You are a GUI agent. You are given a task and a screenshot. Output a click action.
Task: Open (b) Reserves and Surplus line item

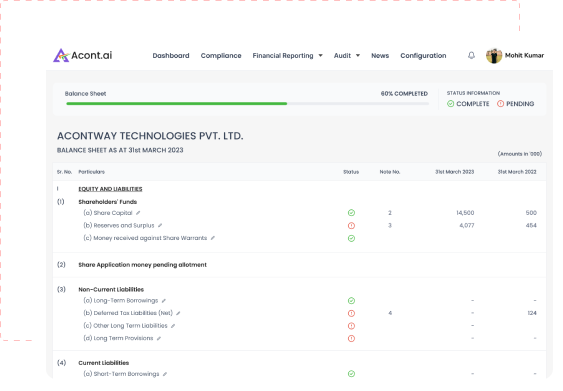119,225
